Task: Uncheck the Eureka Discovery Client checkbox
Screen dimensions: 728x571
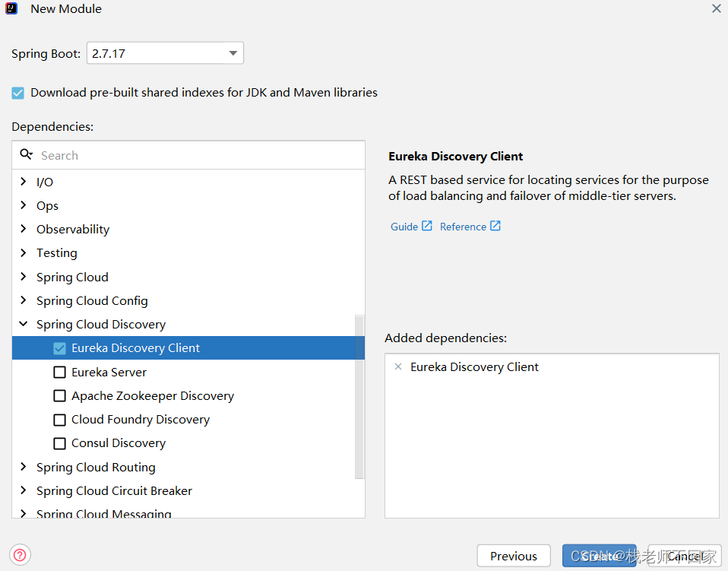Action: point(59,348)
